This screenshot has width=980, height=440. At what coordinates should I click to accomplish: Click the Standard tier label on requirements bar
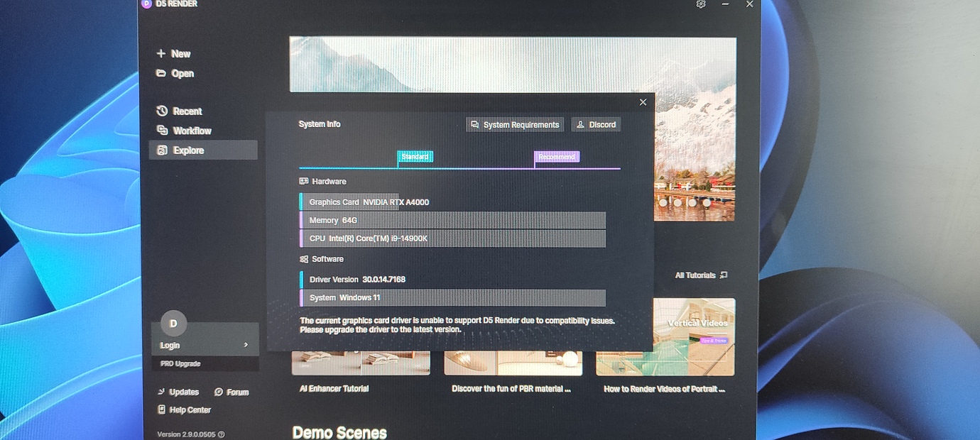415,157
